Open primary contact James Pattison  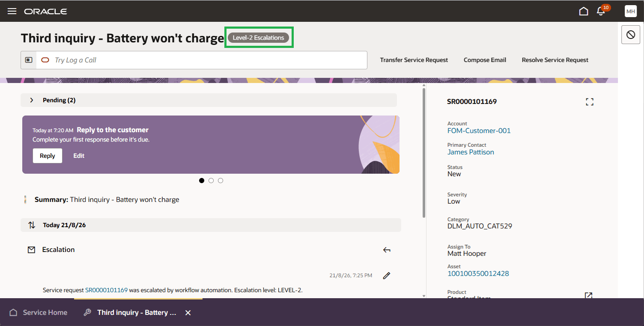[x=471, y=152]
